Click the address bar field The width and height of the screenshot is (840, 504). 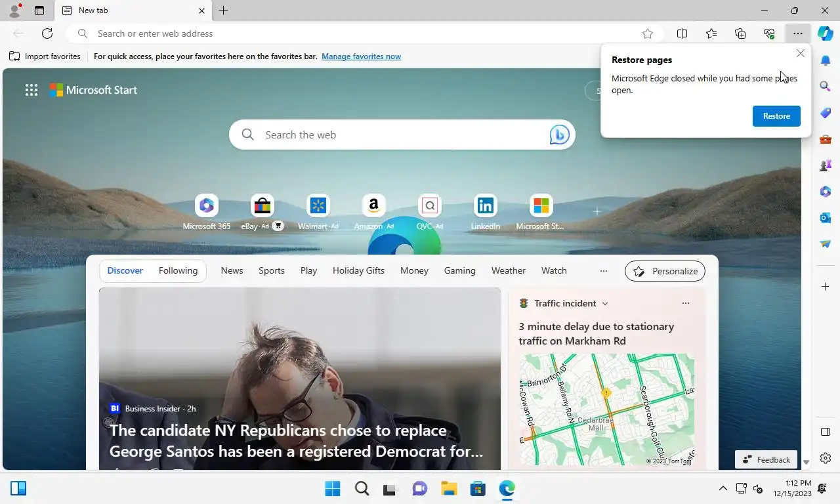point(364,33)
